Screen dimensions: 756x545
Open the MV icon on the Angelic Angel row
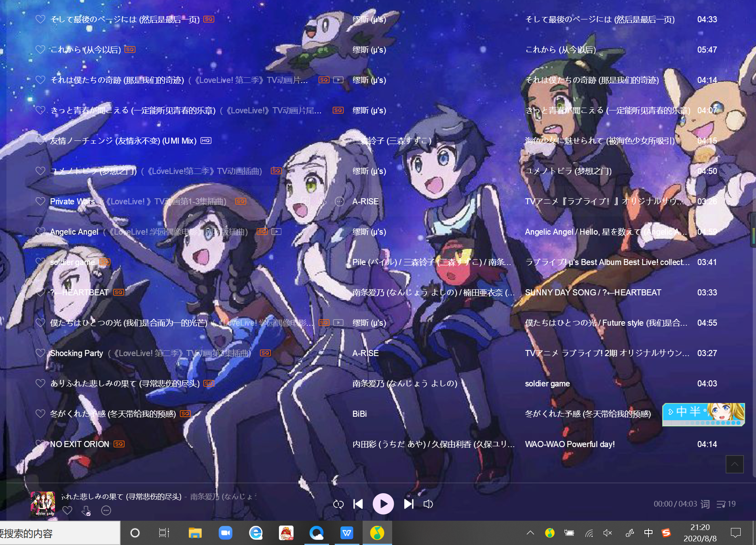(x=277, y=232)
